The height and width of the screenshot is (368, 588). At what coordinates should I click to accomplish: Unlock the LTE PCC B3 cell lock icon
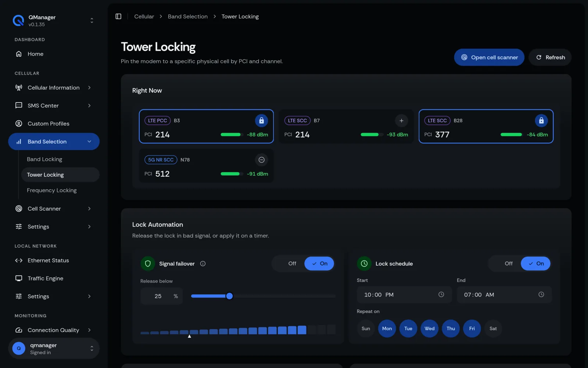(x=261, y=121)
